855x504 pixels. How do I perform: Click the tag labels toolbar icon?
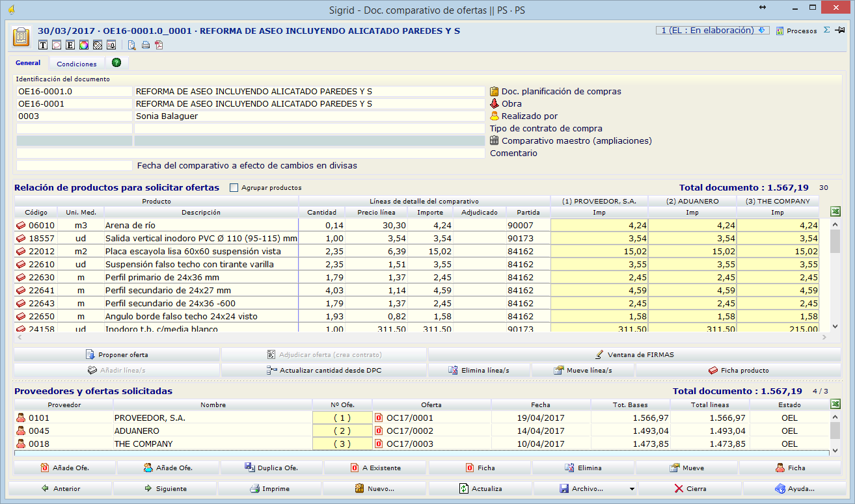coord(97,45)
